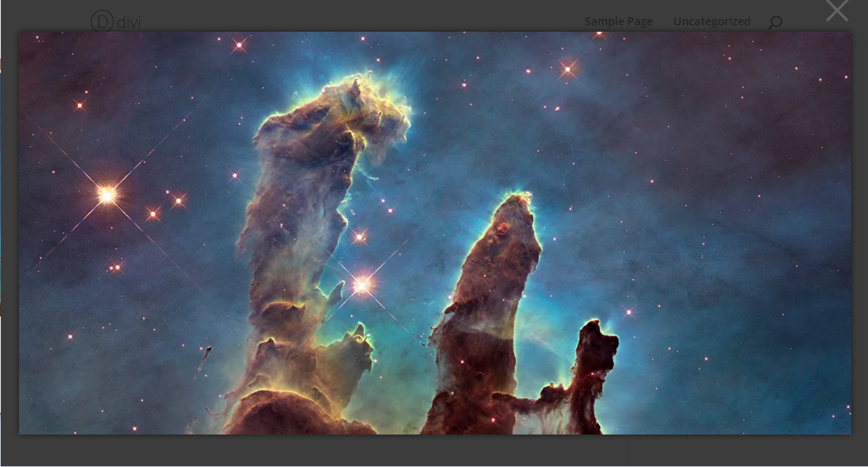Screen dimensions: 868x467
Task: Open the Sample Page menu link
Action: [618, 21]
